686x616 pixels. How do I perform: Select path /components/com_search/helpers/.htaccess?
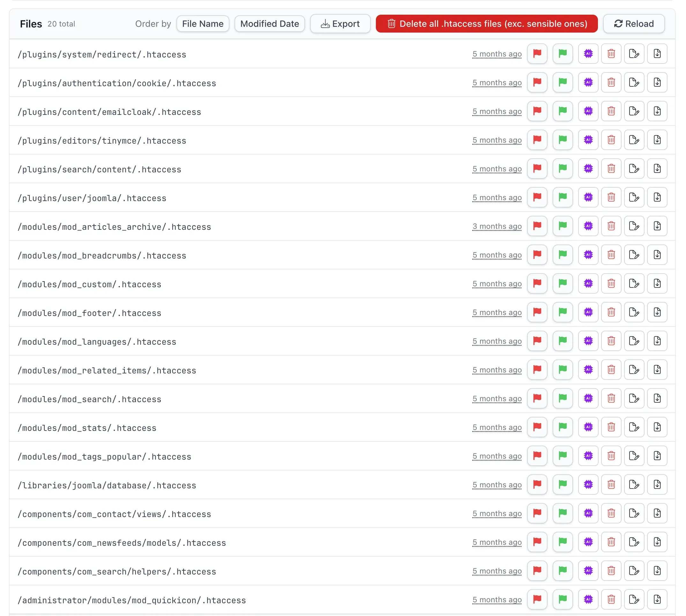(x=117, y=572)
